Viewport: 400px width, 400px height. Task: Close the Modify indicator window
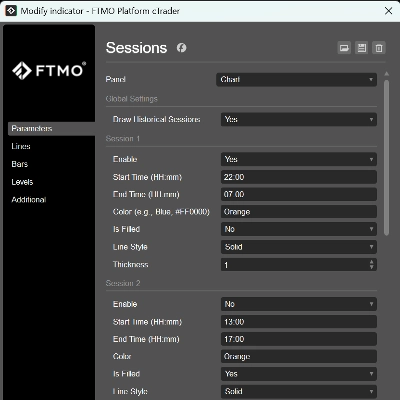388,11
